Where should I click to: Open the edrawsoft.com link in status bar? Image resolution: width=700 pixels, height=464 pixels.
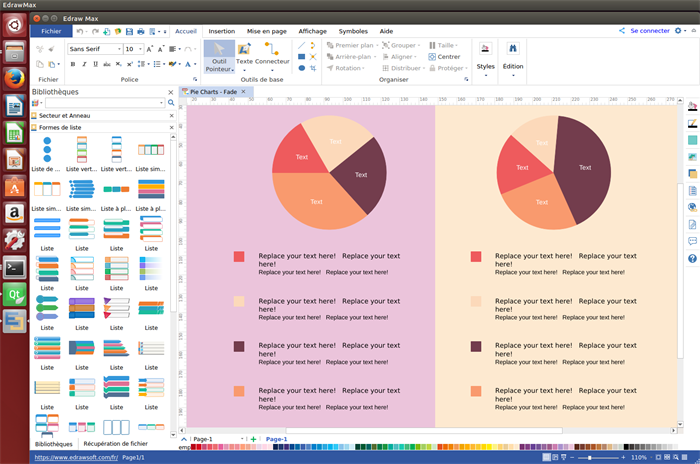click(x=76, y=457)
